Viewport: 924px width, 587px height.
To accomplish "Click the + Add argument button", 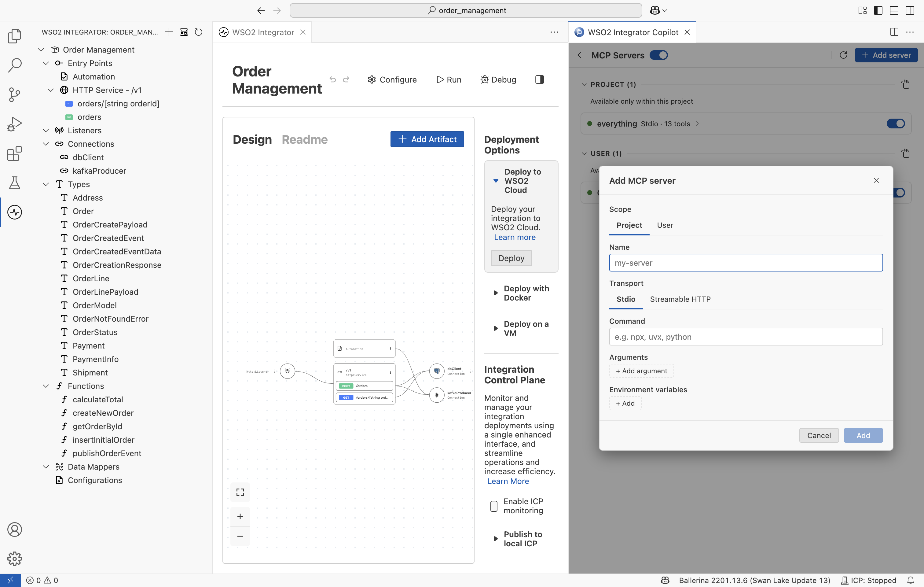I will tap(642, 371).
